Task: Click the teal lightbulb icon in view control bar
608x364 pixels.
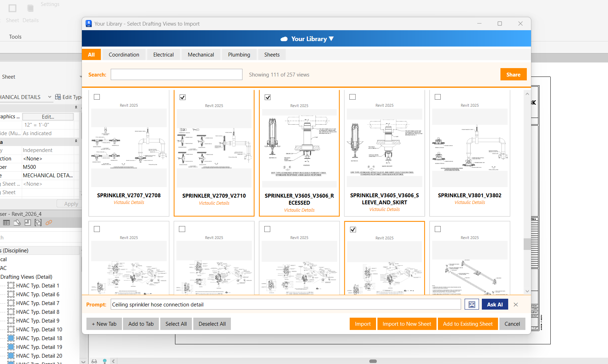Action: click(x=105, y=361)
